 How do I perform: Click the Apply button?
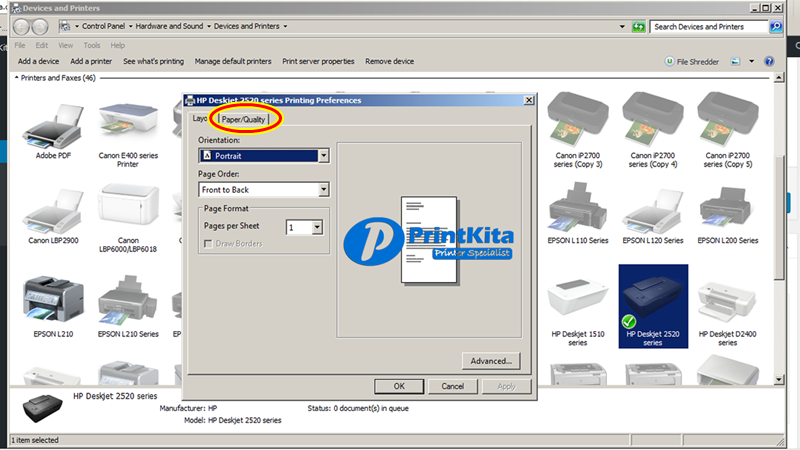tap(506, 386)
